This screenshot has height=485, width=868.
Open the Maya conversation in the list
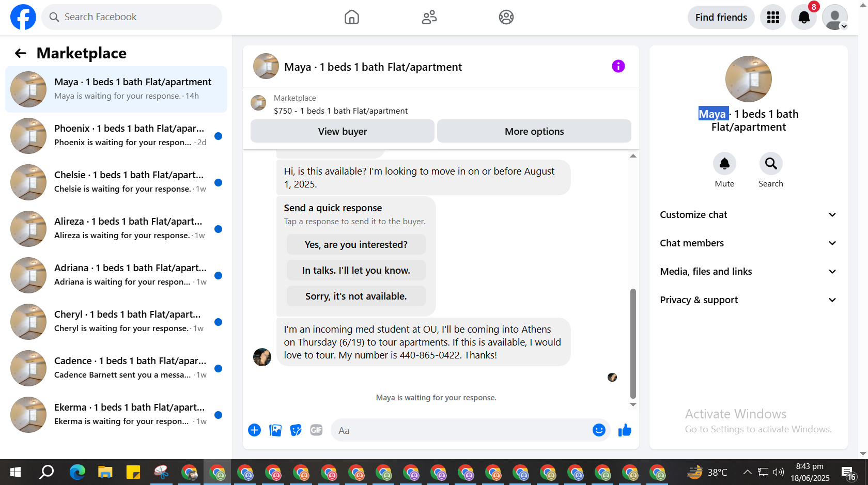tap(116, 89)
